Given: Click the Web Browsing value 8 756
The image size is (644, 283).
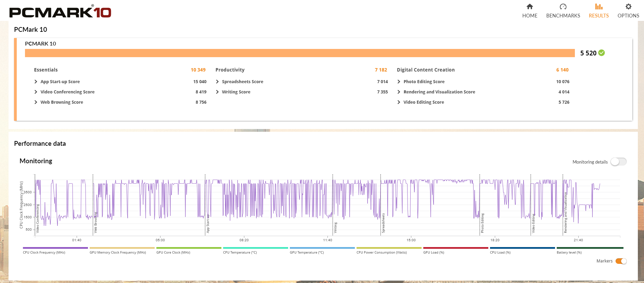Looking at the screenshot, I should point(201,102).
